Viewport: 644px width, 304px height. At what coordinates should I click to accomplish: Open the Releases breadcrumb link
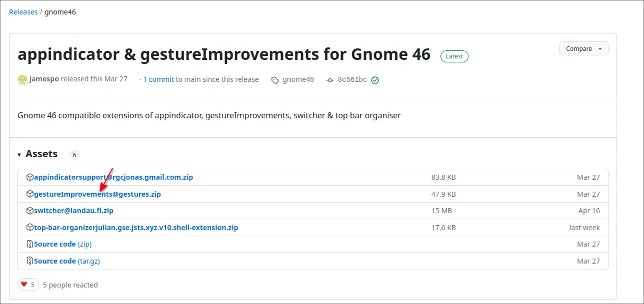[23, 11]
